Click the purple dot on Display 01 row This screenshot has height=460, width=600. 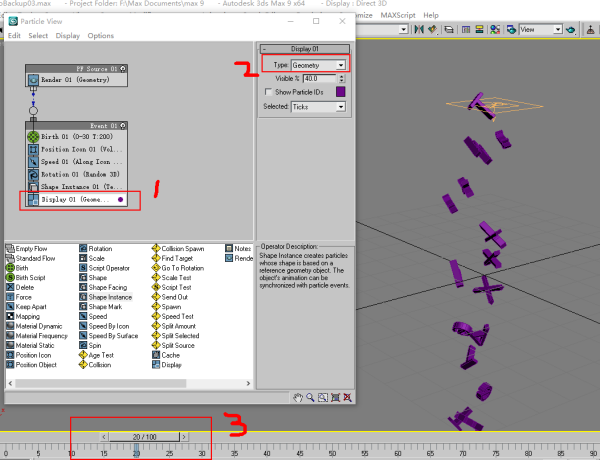click(x=121, y=200)
